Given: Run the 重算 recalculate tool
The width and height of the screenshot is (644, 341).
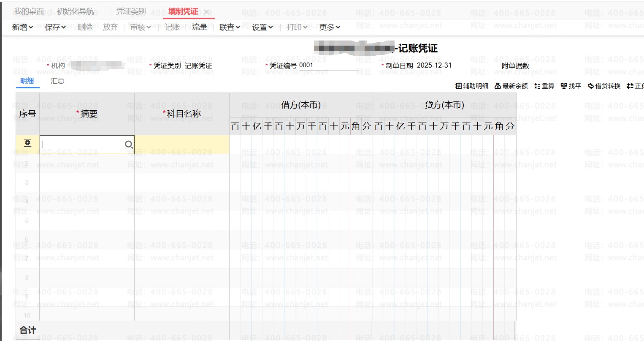Looking at the screenshot, I should [x=544, y=86].
